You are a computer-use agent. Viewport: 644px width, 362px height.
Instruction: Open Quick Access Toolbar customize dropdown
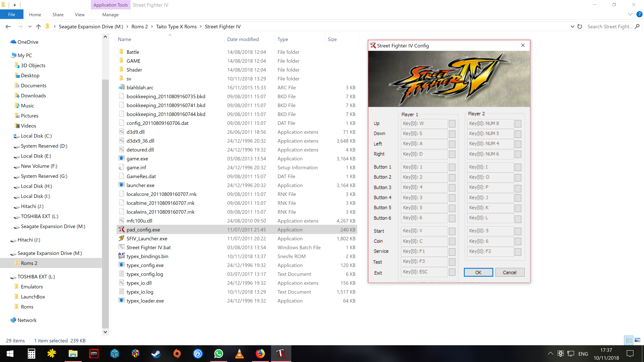[x=15, y=5]
